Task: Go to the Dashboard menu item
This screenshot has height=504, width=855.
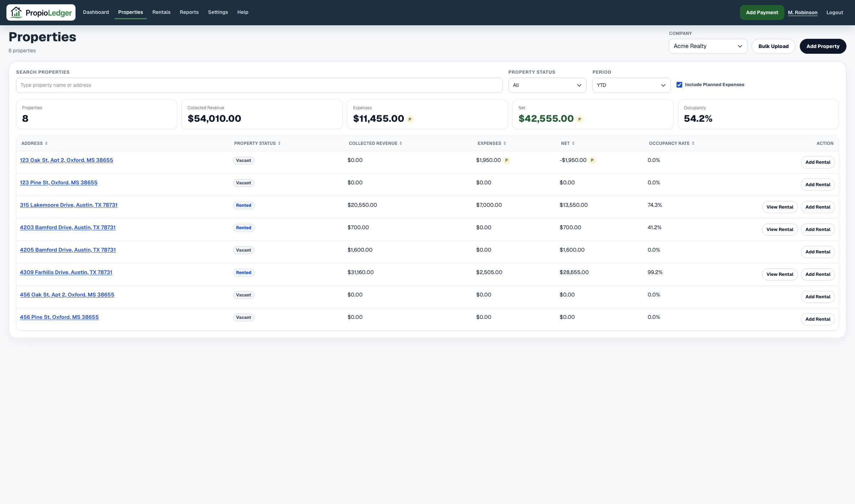Action: pos(96,12)
